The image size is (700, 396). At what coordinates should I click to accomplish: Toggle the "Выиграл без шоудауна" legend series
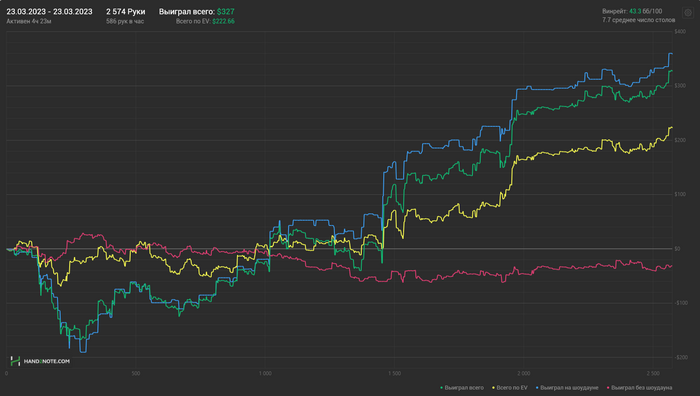[x=639, y=388]
